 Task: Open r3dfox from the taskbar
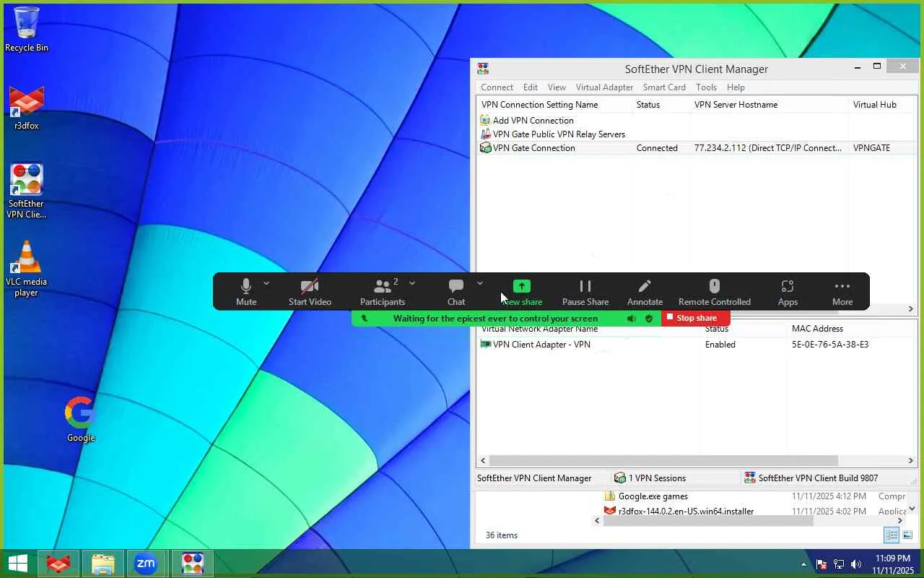(x=58, y=564)
